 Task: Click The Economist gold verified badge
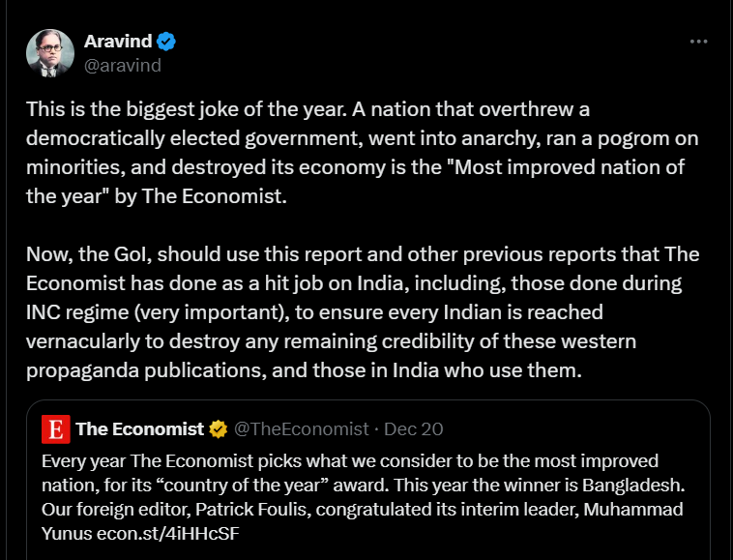[x=218, y=429]
